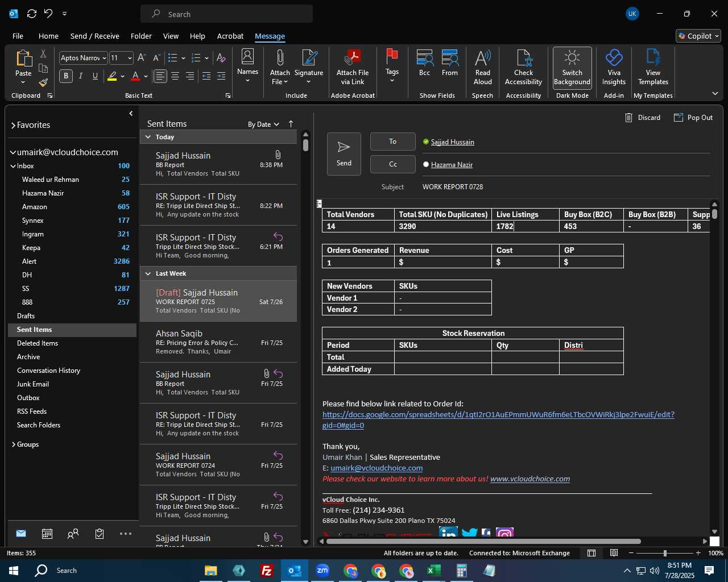The image size is (728, 582).
Task: Switch to the Acrobat tab
Action: click(x=230, y=36)
